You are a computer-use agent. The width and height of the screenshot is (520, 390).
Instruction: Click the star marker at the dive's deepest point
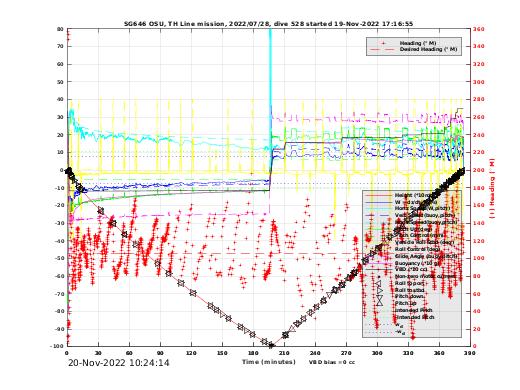[x=271, y=346]
